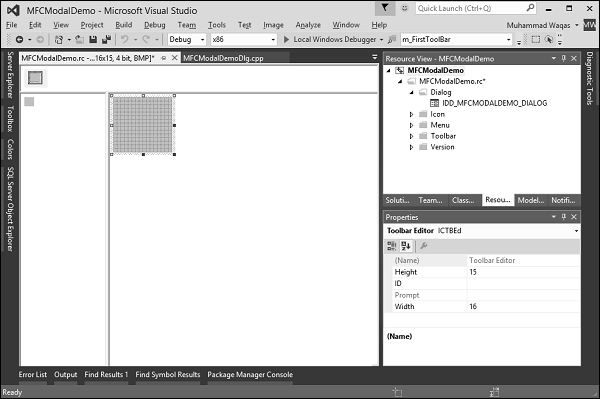Screen dimensions: 600x399
Task: Click the Categorized icon in Properties panel
Action: point(391,246)
